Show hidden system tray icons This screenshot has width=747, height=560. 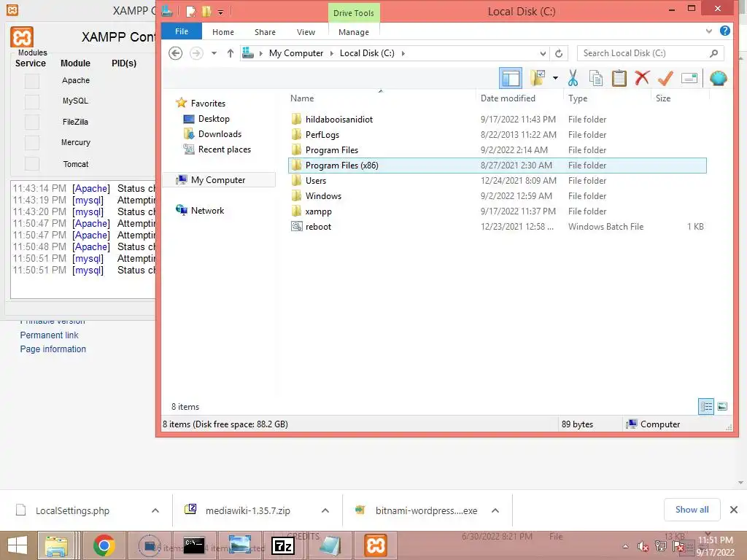[x=625, y=547]
